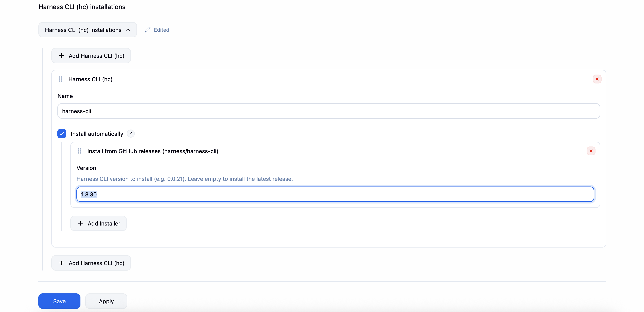
Task: Click the bottom Add Harness CLI (hc) button
Action: [91, 263]
